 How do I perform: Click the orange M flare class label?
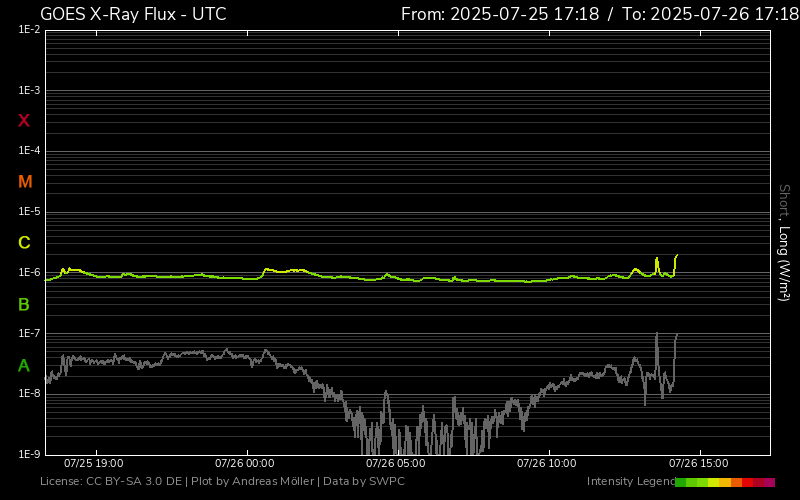click(25, 182)
